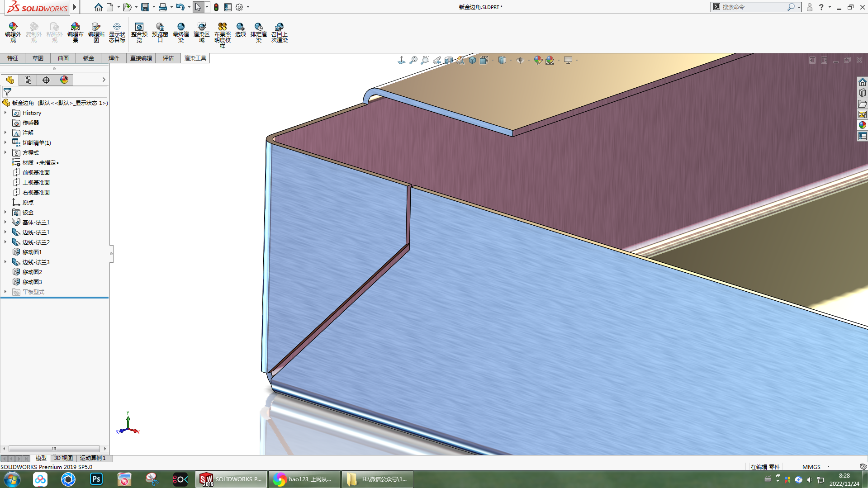
Task: Open the Display Style dropdown arrow
Action: coord(511,60)
